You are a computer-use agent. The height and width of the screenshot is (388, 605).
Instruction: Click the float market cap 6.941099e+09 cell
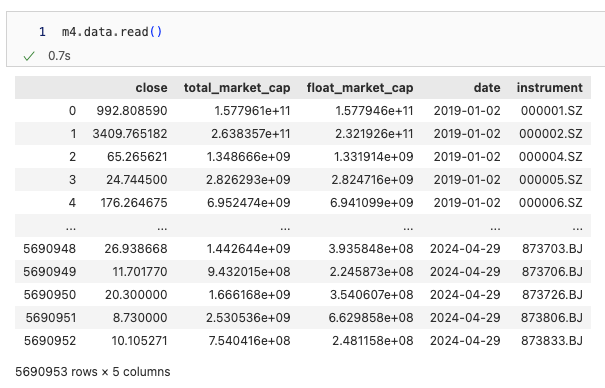(x=372, y=203)
